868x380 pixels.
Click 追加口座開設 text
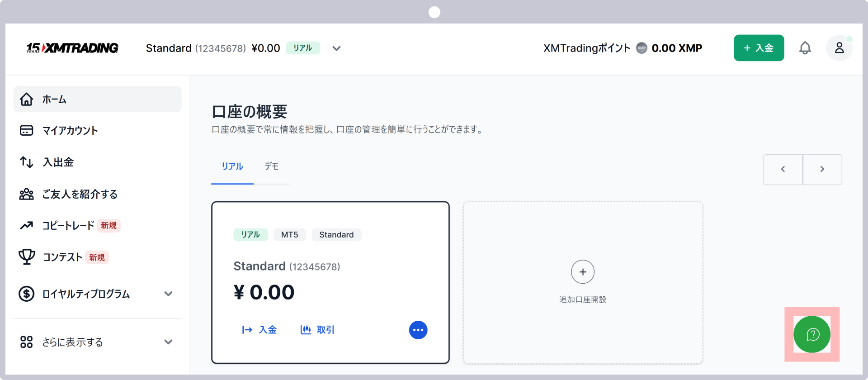(583, 299)
